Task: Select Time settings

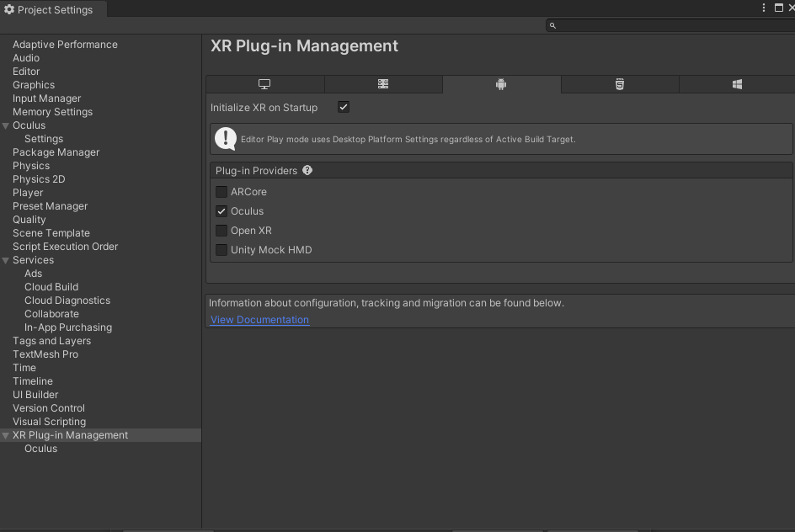Action: (x=24, y=368)
